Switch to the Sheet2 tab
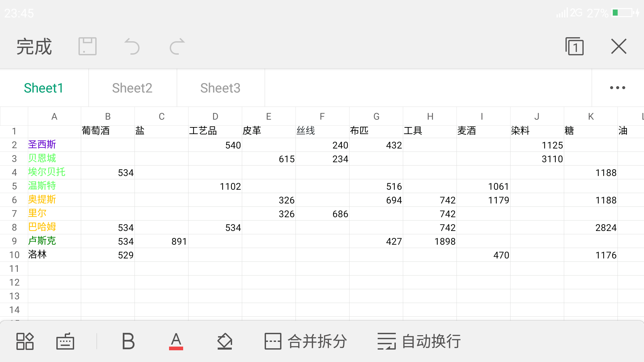The height and width of the screenshot is (362, 644). [x=132, y=88]
